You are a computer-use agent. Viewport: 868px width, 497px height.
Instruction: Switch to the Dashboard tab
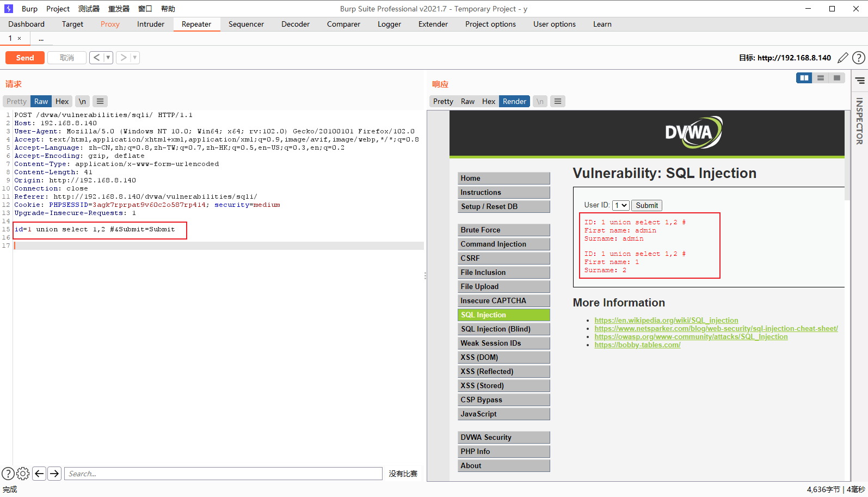(x=27, y=24)
